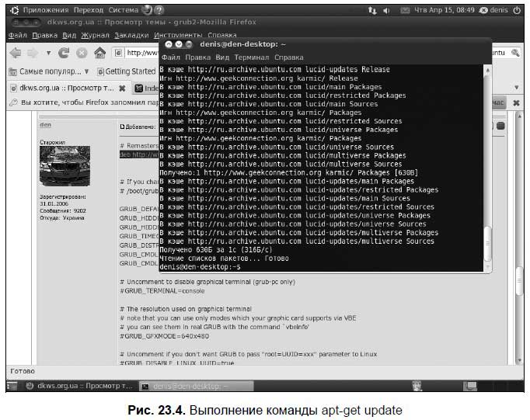Open Firefox Закладки menu
This screenshot has height=420, width=530.
point(131,35)
